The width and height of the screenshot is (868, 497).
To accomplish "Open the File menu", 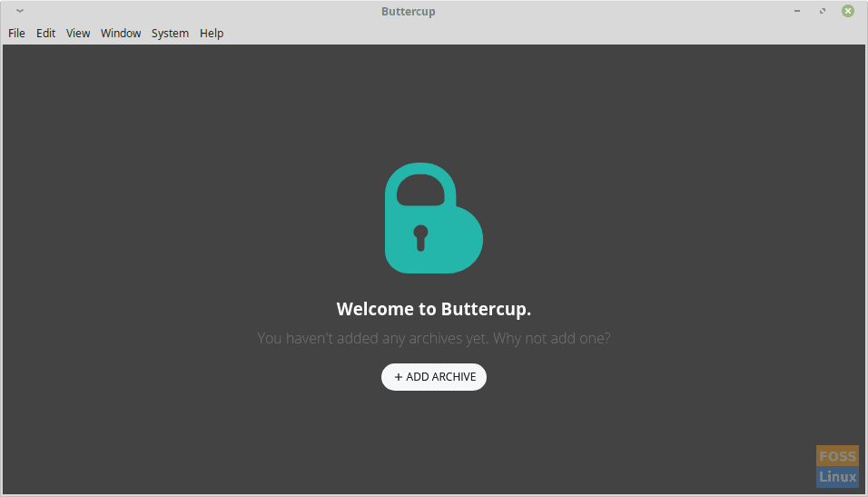I will tap(16, 34).
